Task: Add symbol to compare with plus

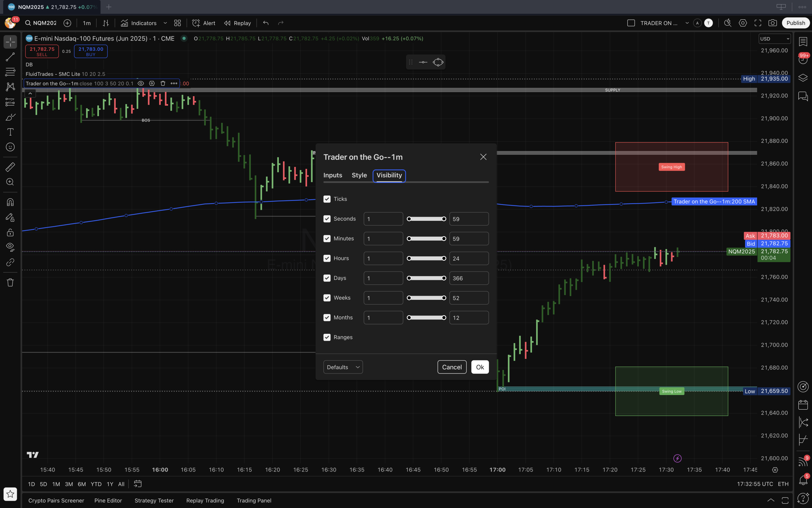Action: (67, 23)
